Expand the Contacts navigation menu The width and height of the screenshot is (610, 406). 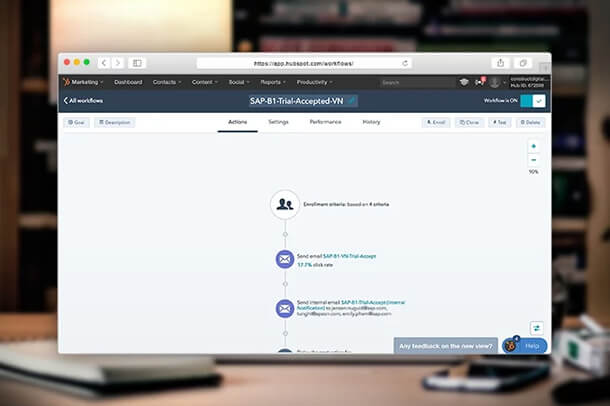pos(166,82)
